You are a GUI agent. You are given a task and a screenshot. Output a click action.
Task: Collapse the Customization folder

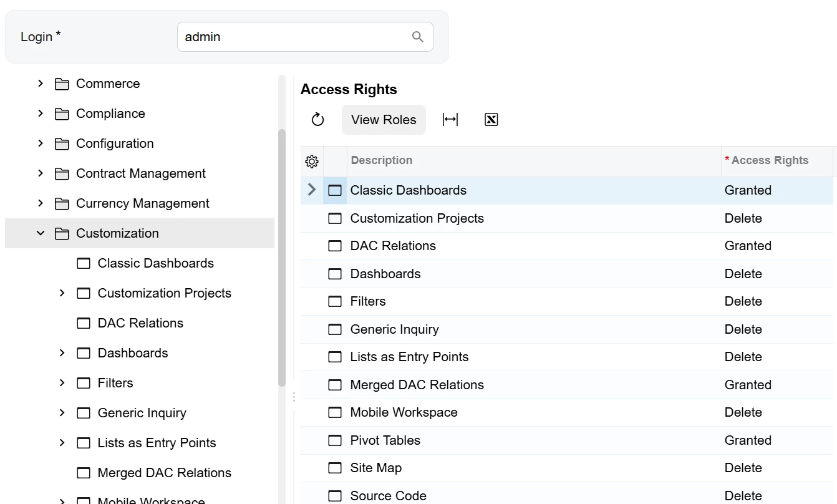[x=41, y=233]
